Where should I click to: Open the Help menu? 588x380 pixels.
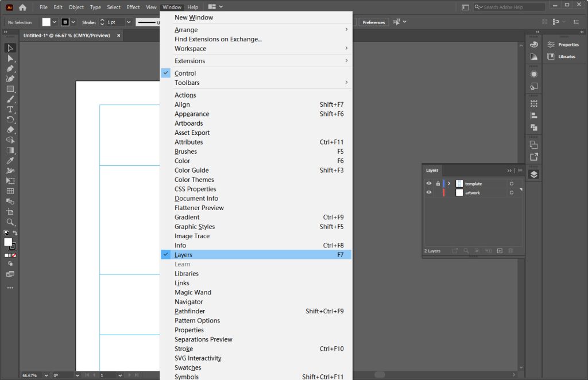(x=192, y=7)
